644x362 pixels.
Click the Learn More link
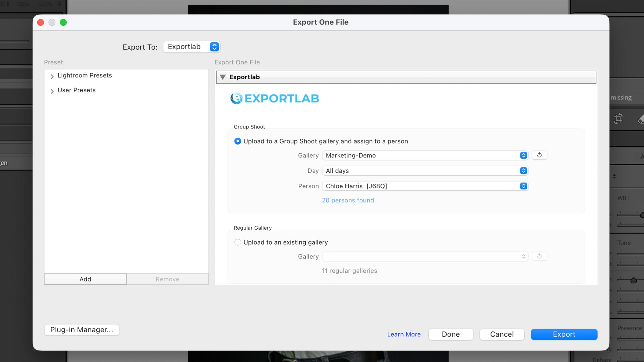pos(404,334)
